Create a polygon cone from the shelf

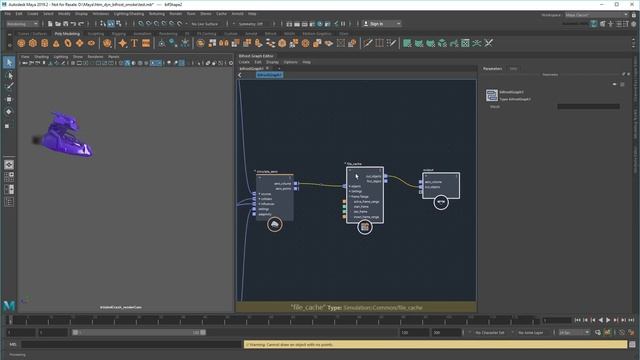[56, 43]
